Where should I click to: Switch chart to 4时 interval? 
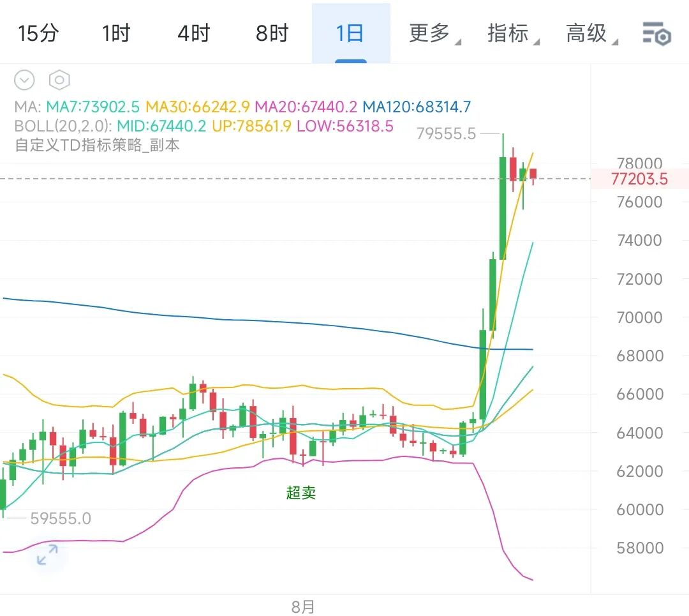coord(194,33)
